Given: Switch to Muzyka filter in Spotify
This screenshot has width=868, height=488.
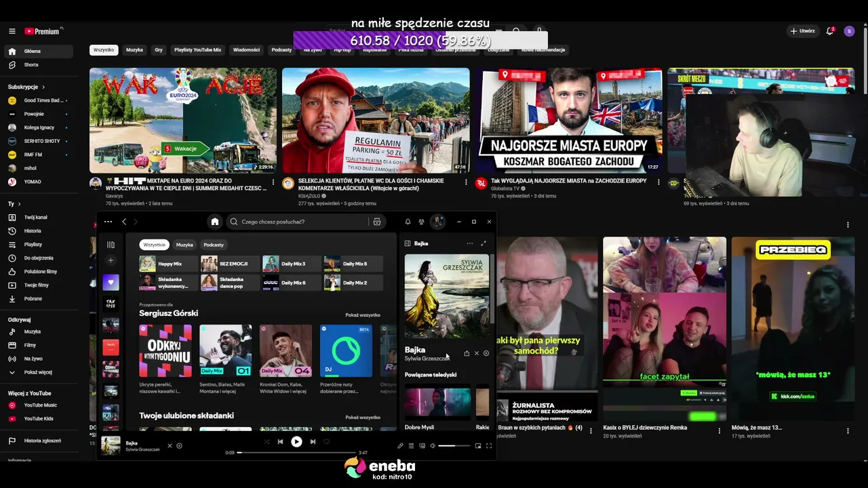Looking at the screenshot, I should pyautogui.click(x=184, y=245).
